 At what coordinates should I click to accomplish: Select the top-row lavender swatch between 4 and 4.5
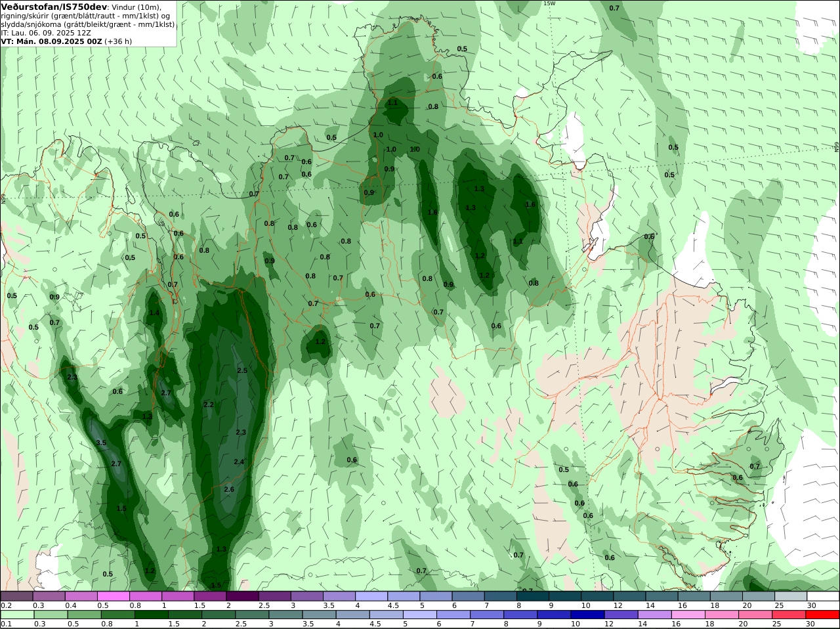point(371,596)
